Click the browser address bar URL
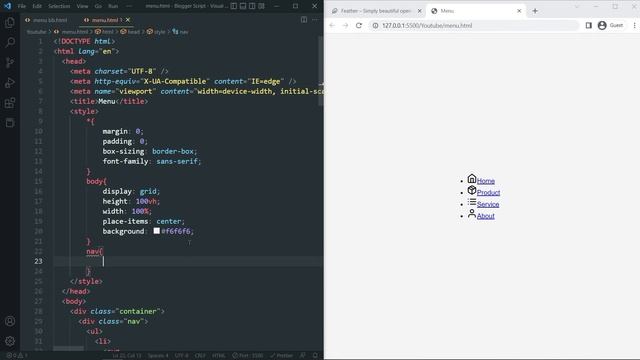 click(x=427, y=25)
